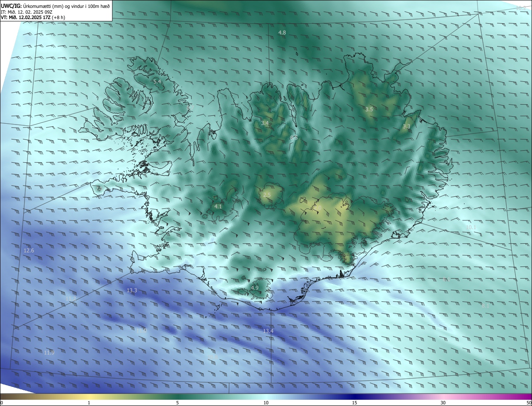Click the 3.3 value label on the map
Screen dimensions: 532x406
click(x=406, y=126)
